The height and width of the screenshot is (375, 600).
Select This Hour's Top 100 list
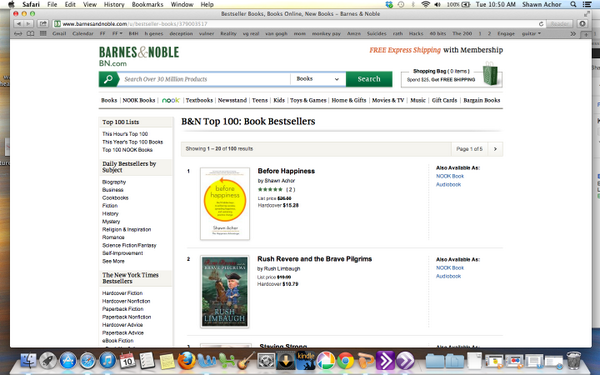click(125, 134)
